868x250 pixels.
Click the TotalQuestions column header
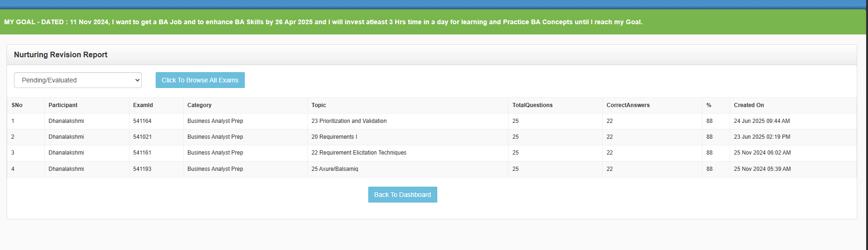(x=532, y=105)
